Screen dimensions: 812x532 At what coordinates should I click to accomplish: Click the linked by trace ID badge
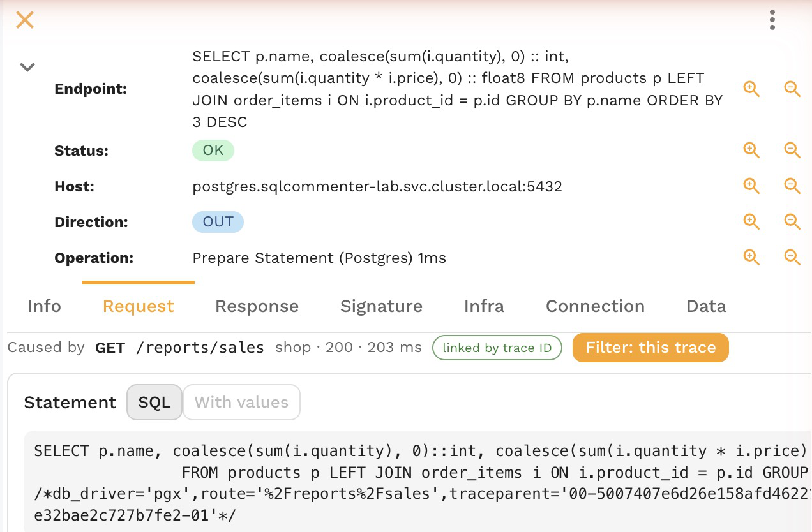(497, 348)
